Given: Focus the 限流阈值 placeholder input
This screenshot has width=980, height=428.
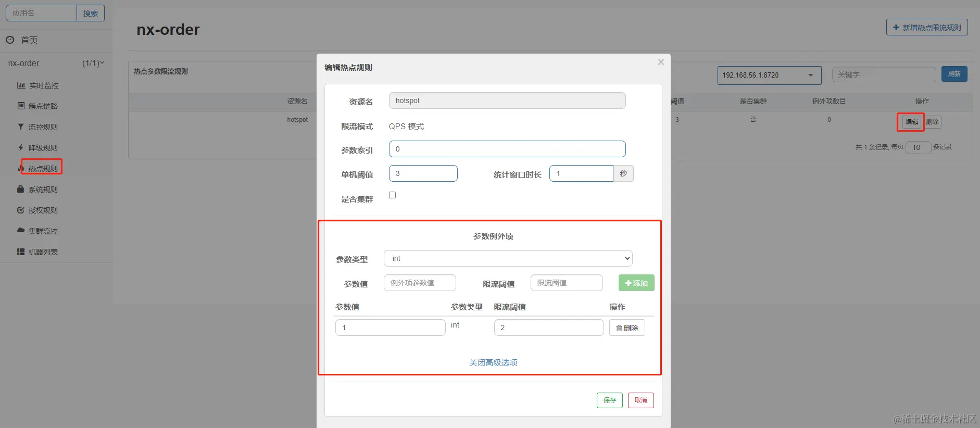Looking at the screenshot, I should (567, 283).
